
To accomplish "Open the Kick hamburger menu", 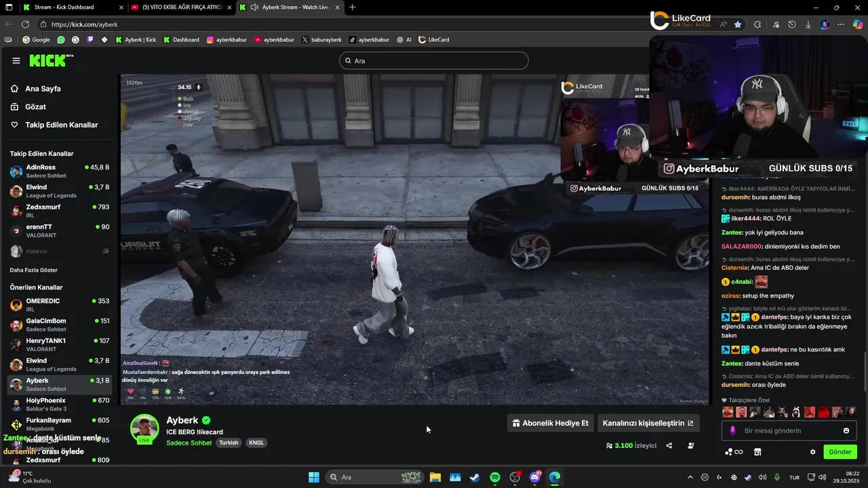I will 16,60.
